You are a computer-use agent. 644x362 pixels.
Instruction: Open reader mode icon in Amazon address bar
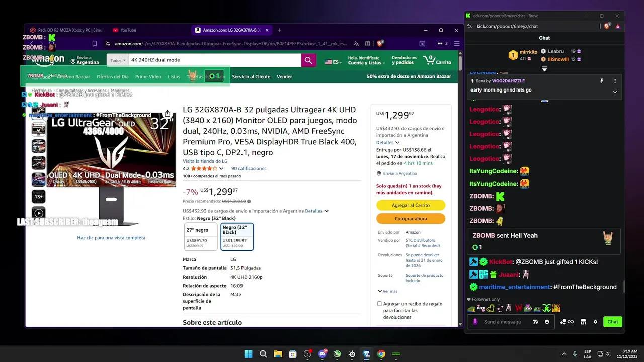[368, 44]
